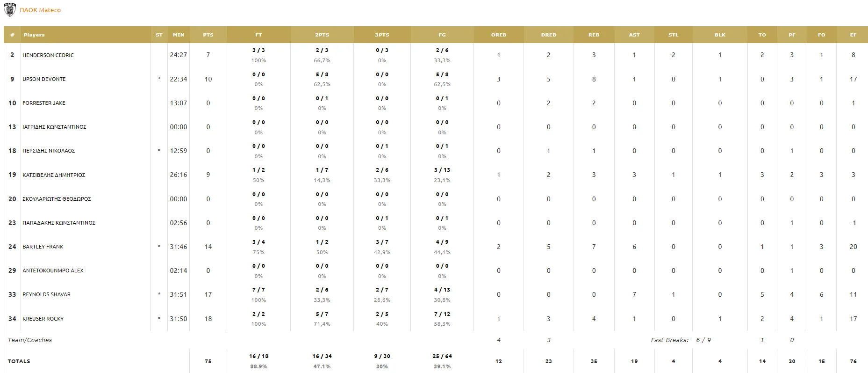Open player REYNOLDS SHAVAR
This screenshot has width=868, height=373.
47,294
